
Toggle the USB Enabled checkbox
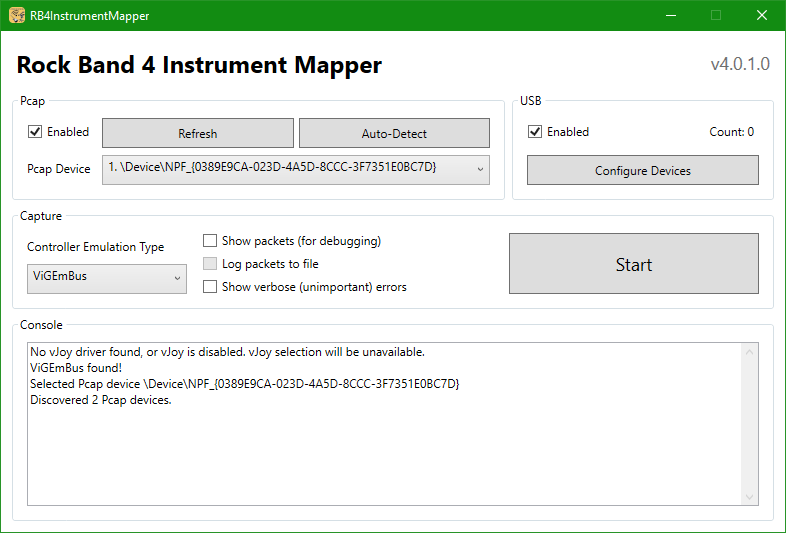(x=535, y=132)
